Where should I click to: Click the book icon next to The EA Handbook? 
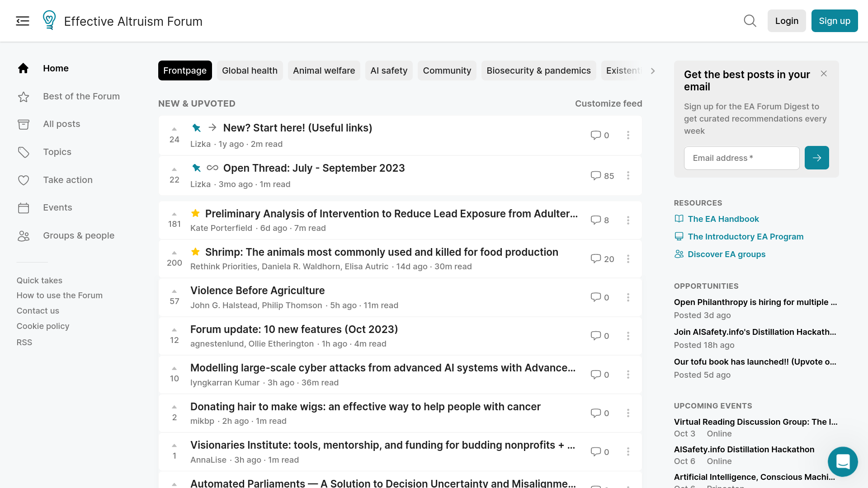pyautogui.click(x=679, y=219)
